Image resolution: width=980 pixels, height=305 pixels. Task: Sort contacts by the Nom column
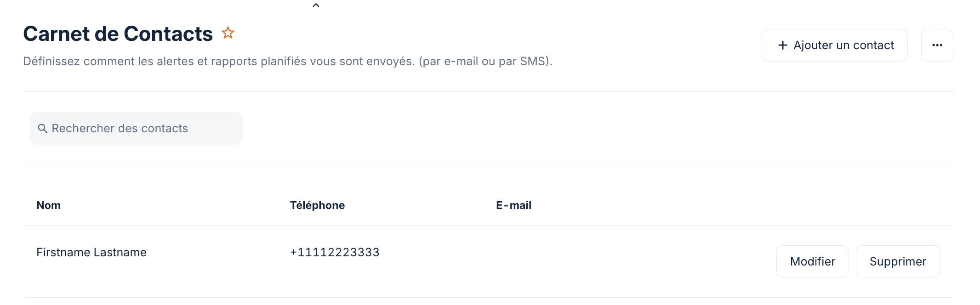pos(49,205)
